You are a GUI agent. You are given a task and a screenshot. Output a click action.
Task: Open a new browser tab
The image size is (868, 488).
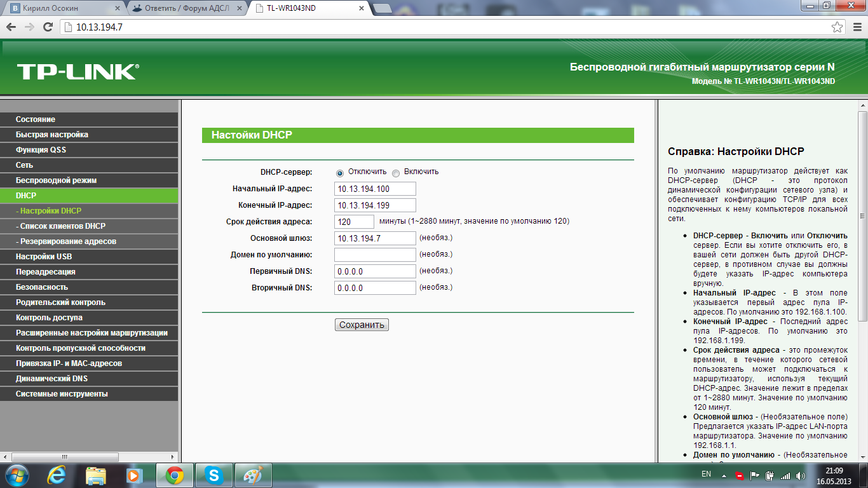pyautogui.click(x=382, y=8)
